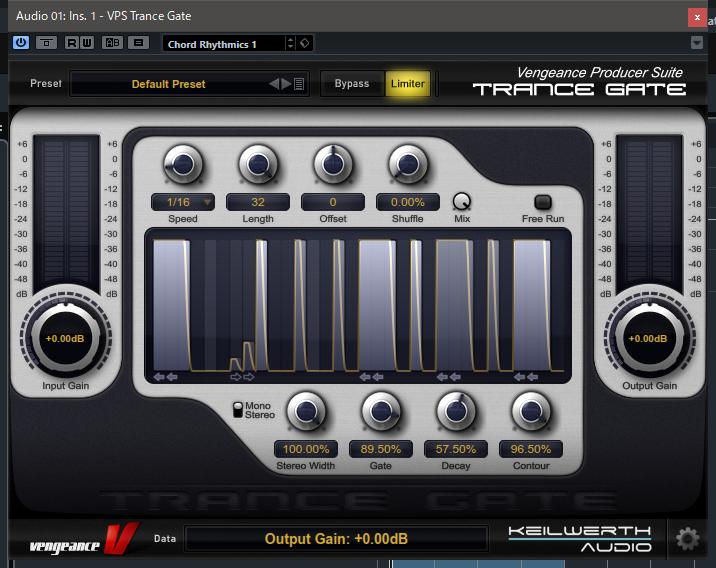This screenshot has width=716, height=568.
Task: Click the Output Gain knob
Action: [649, 338]
